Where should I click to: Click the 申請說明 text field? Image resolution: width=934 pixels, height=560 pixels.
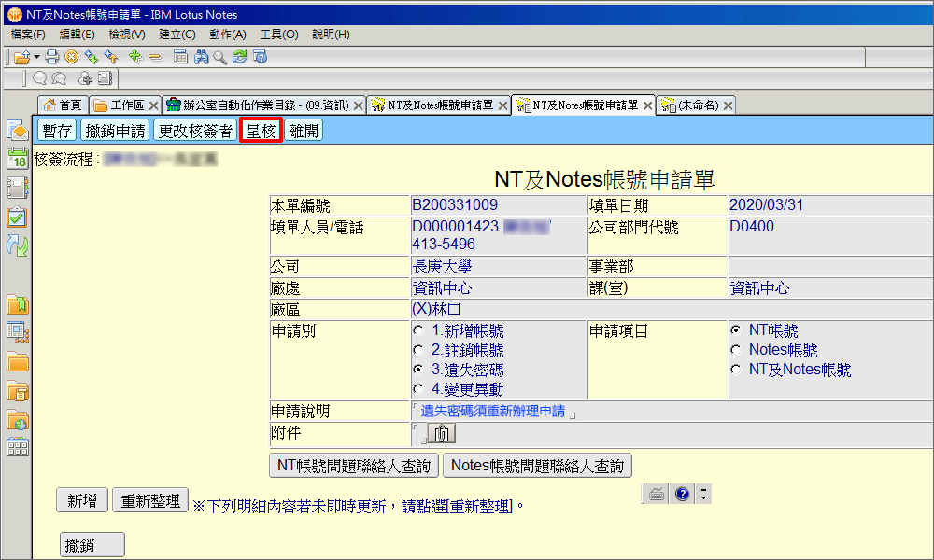pos(672,412)
